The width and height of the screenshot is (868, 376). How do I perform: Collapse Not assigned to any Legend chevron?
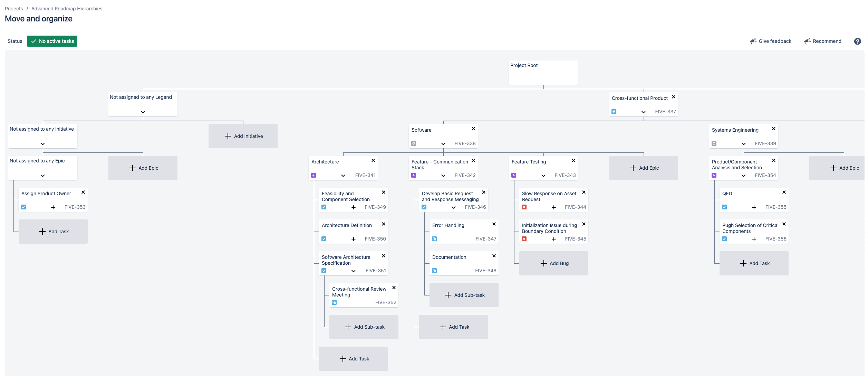[143, 112]
